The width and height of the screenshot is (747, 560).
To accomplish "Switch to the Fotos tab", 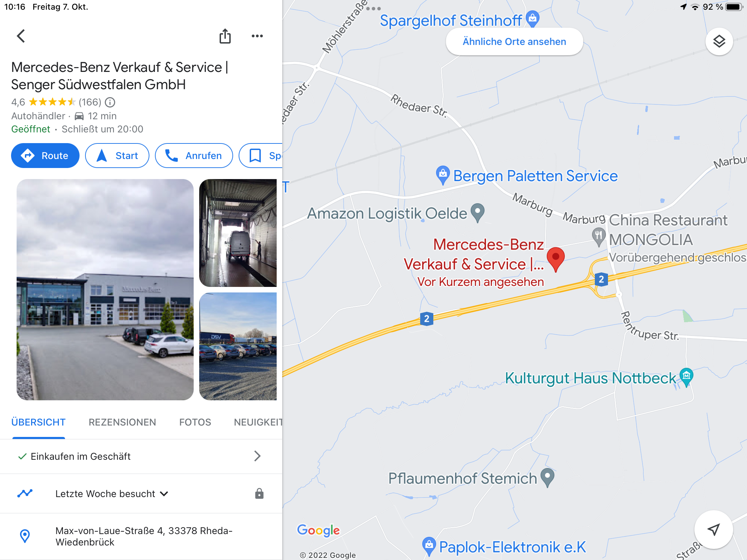I will coord(195,422).
